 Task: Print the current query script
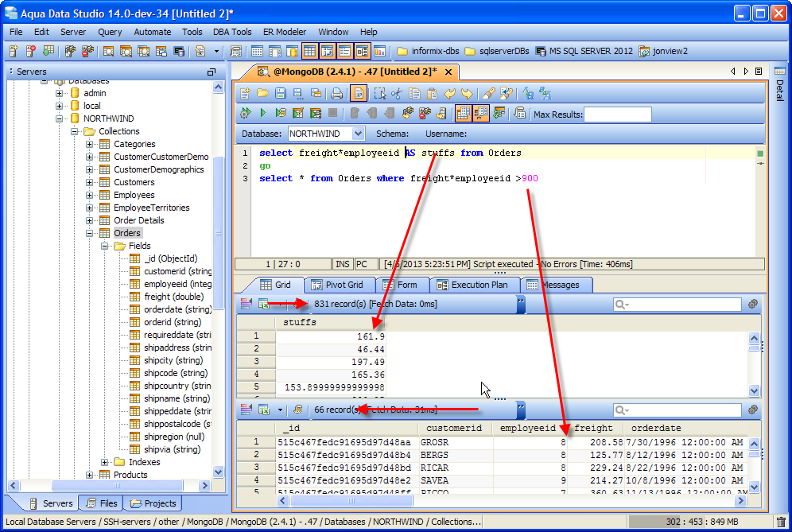pos(336,94)
